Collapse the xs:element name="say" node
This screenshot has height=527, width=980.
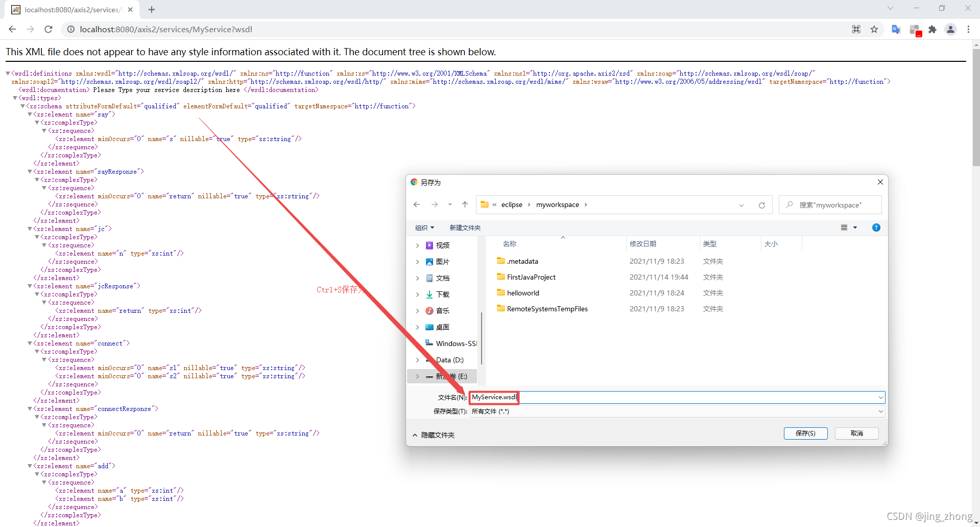point(30,114)
